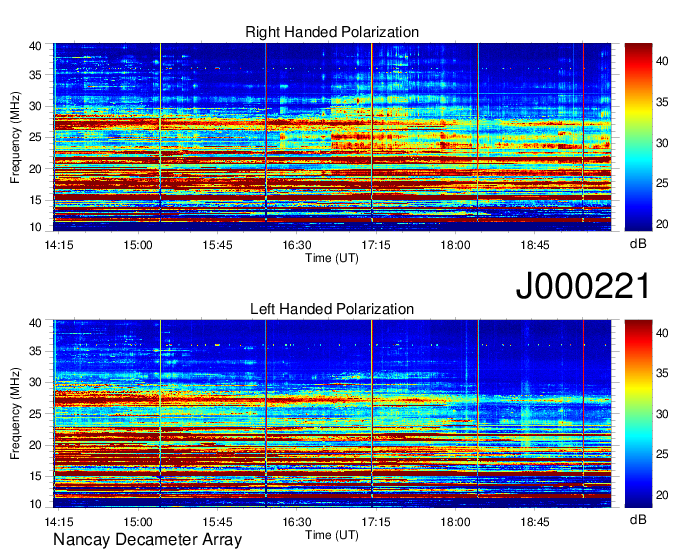
Task: Click the 40 frequency tick on the Right Handed plot axis
Action: point(35,46)
